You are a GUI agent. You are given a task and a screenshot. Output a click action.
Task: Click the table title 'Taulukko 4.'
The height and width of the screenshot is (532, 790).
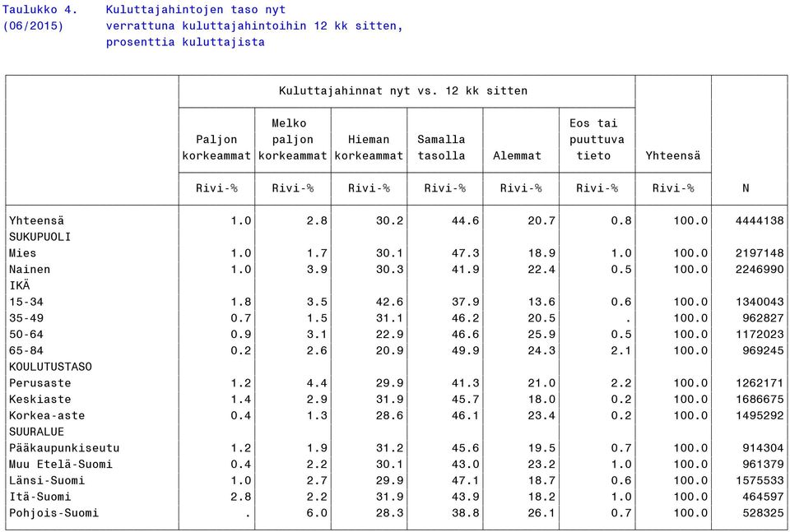coord(40,10)
